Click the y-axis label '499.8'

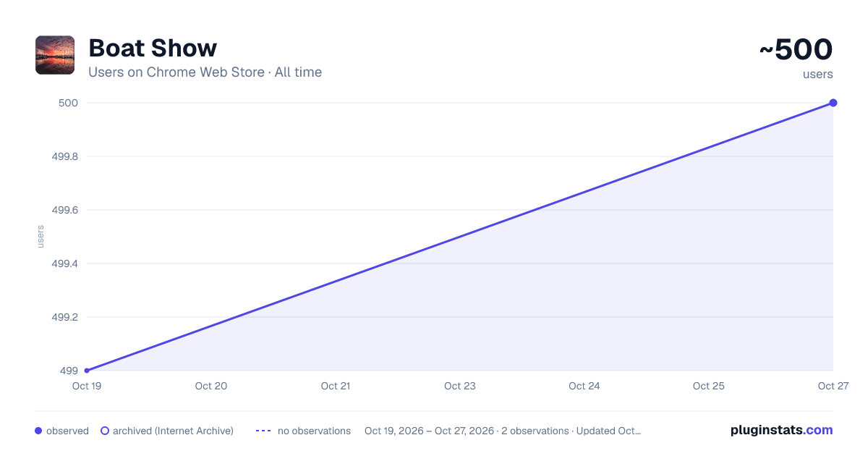pyautogui.click(x=64, y=156)
